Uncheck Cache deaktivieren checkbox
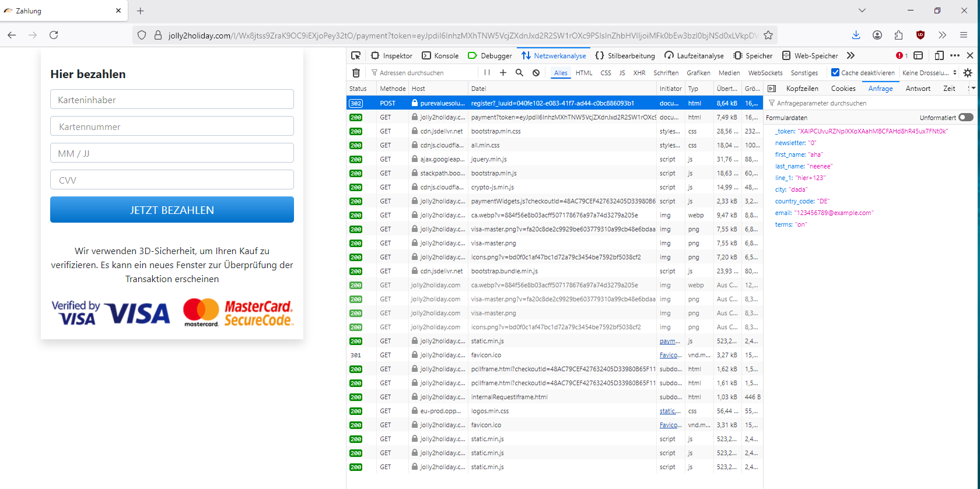Screen dimensions: 980x489 tap(835, 73)
